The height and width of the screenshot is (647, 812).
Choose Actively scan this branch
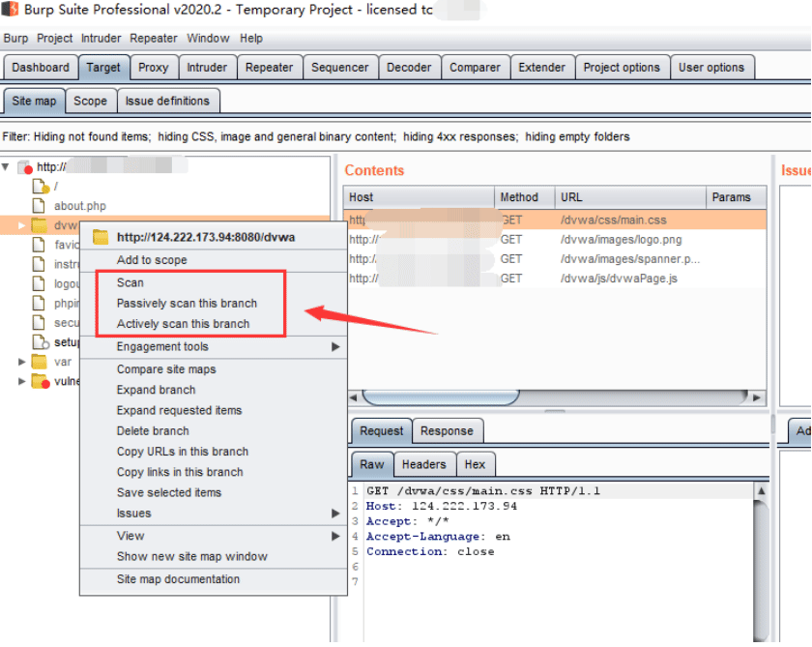coord(184,324)
